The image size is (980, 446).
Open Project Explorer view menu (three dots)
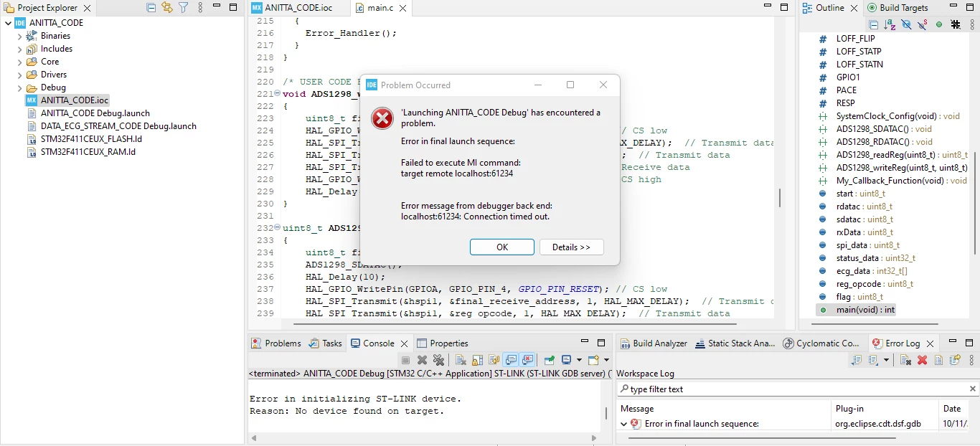click(x=200, y=8)
